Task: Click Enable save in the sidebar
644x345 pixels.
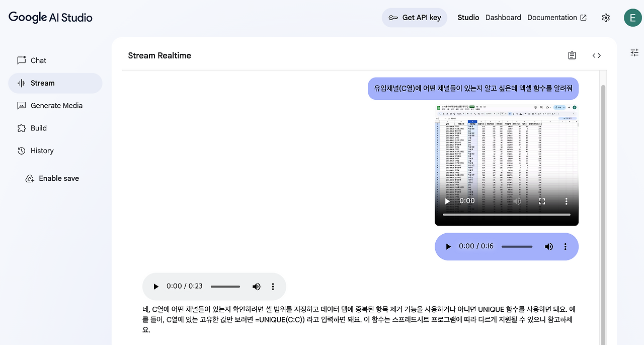Action: (x=58, y=178)
